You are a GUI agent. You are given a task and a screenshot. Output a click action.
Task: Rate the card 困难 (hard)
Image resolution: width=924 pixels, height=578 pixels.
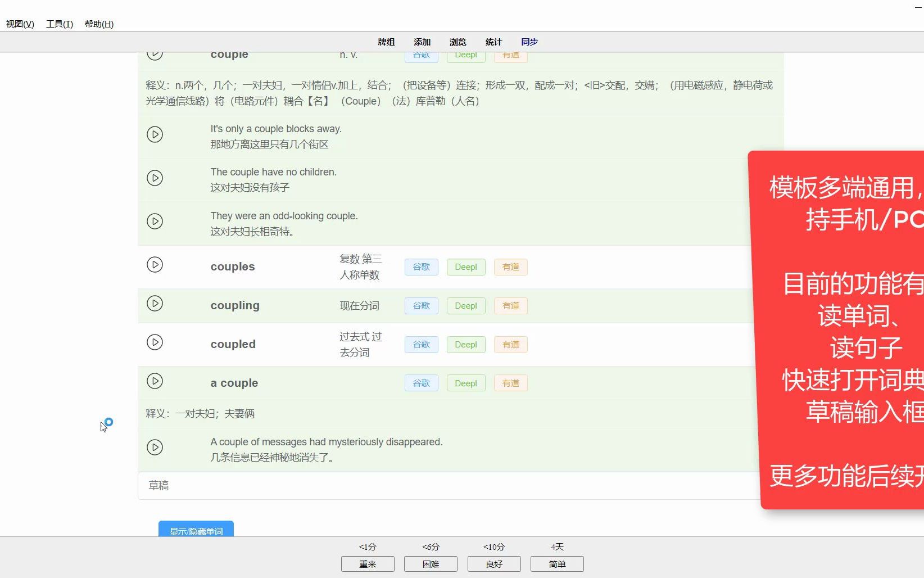431,564
